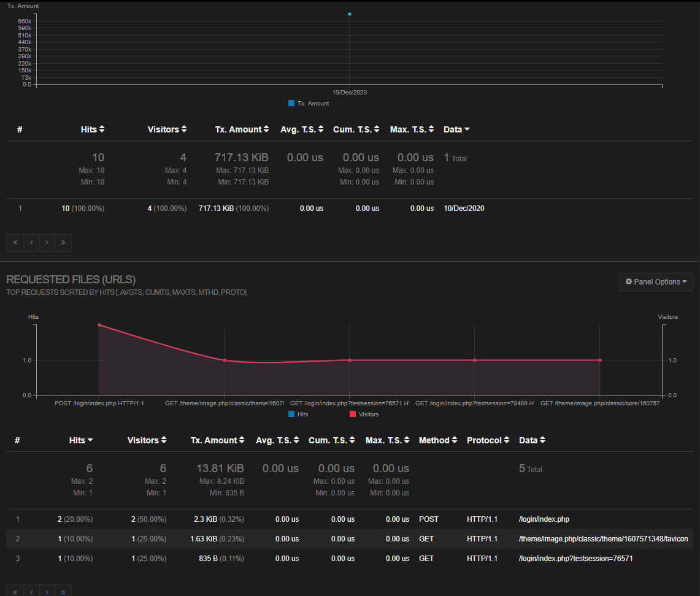Click the teal data point on the Tx. Amount chart

(349, 13)
